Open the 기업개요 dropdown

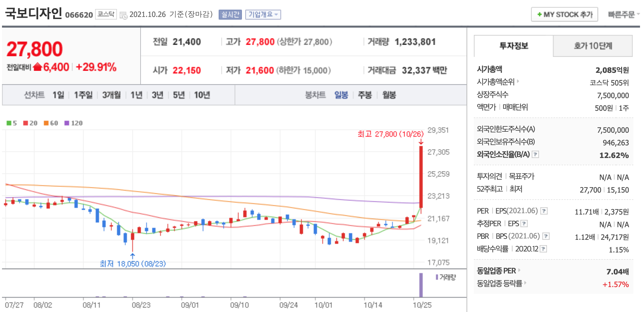point(263,15)
